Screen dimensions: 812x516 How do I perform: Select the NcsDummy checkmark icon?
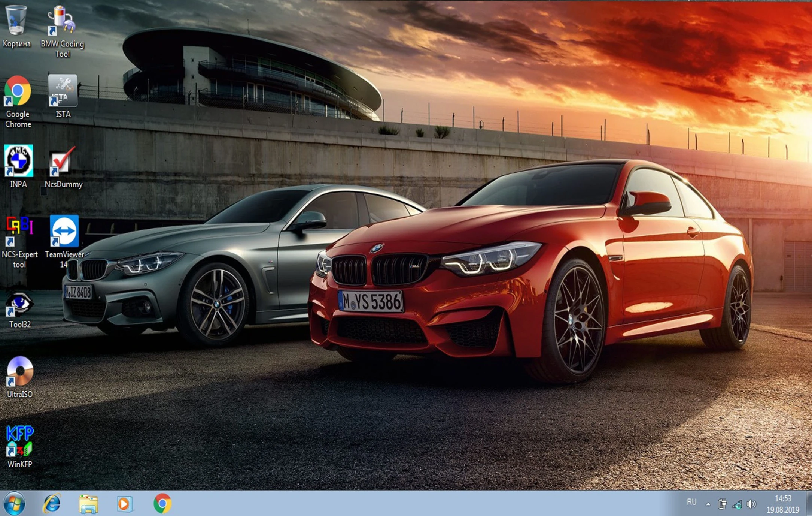(63, 167)
